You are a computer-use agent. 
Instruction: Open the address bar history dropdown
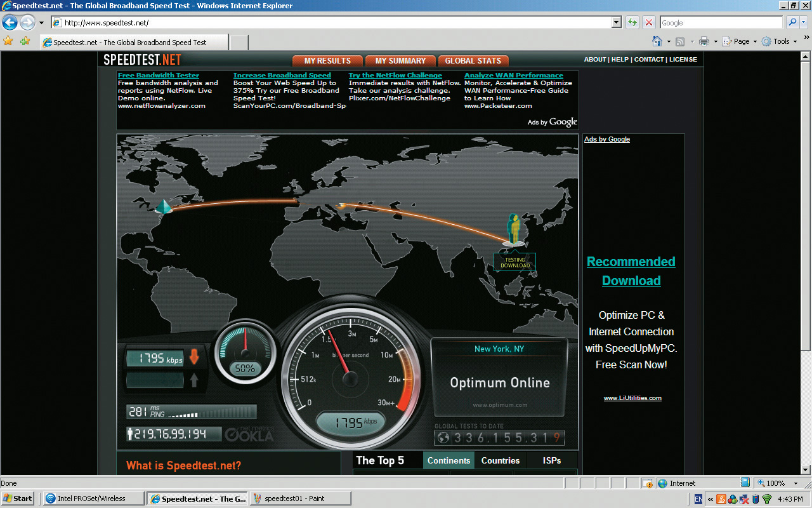pyautogui.click(x=617, y=22)
